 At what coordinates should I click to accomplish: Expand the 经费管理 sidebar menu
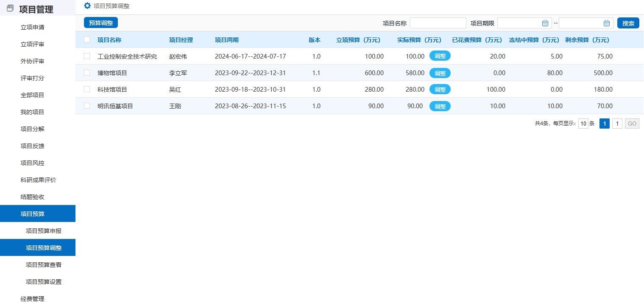click(x=33, y=299)
